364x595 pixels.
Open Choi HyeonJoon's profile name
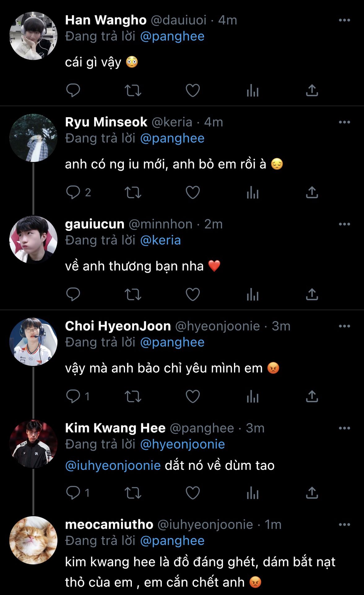tap(118, 326)
